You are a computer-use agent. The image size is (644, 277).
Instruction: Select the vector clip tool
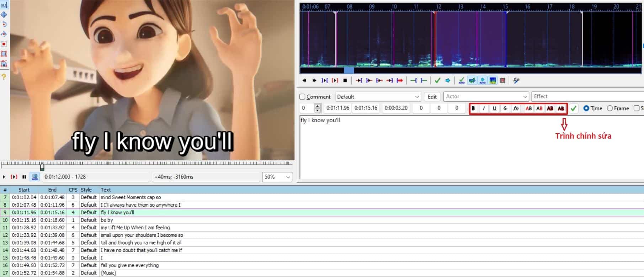tap(4, 64)
